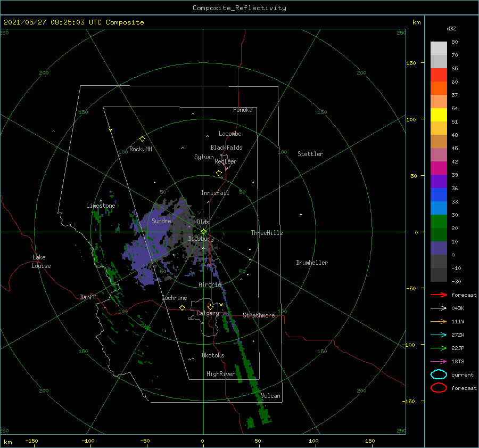Screen dimensions: 479x448
Task: Click the yellow diamond marker beside RockyMH
Action: pyautogui.click(x=142, y=139)
